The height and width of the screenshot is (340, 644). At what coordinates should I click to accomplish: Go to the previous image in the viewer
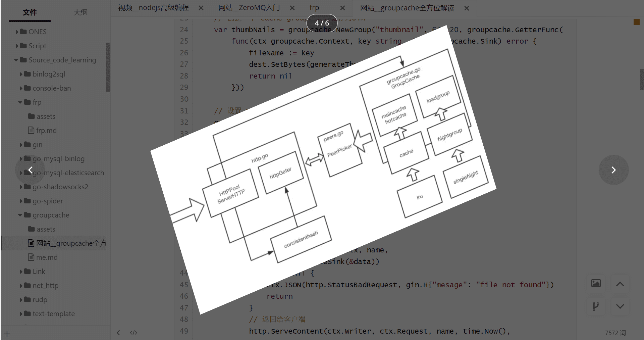[30, 170]
